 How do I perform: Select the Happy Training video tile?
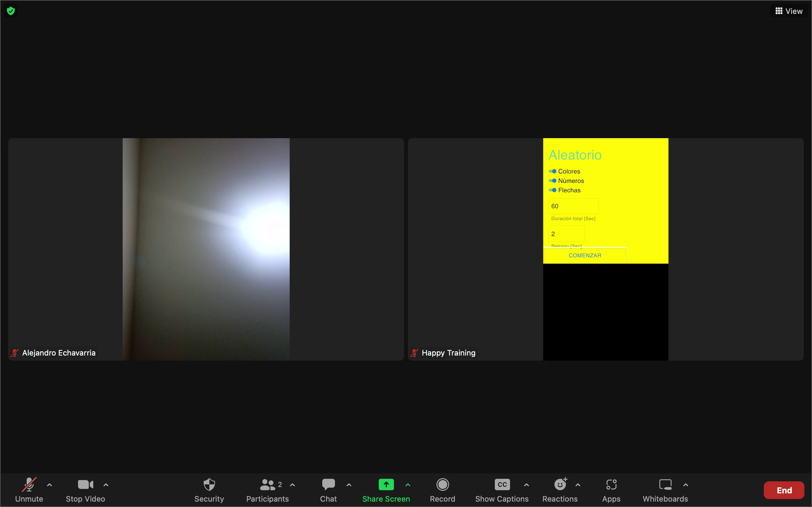click(605, 249)
